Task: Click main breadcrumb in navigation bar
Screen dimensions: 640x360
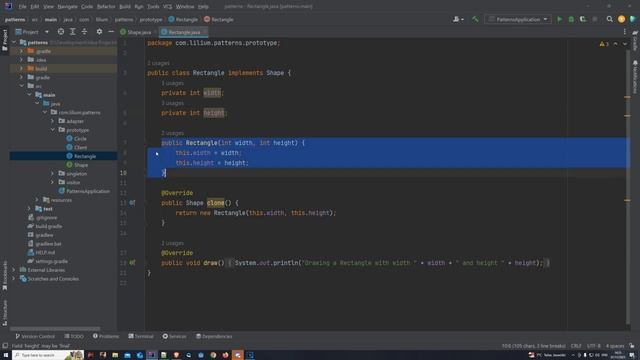Action: [51, 19]
